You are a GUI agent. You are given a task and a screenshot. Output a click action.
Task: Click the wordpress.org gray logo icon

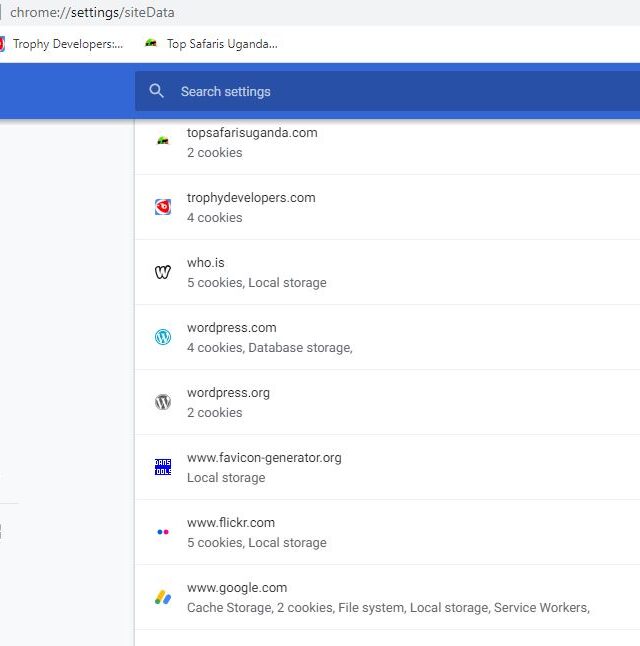163,402
